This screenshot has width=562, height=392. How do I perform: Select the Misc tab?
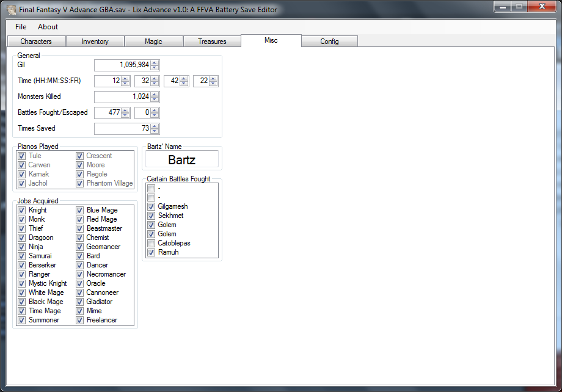(271, 40)
